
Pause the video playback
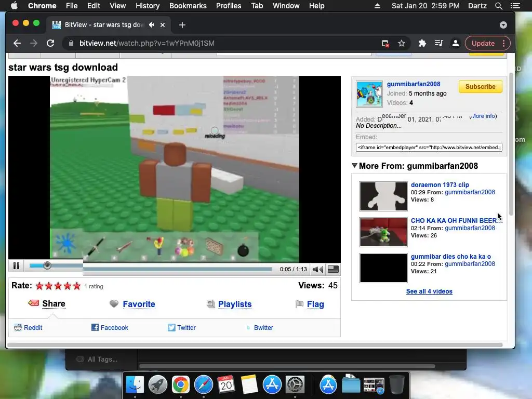click(16, 265)
